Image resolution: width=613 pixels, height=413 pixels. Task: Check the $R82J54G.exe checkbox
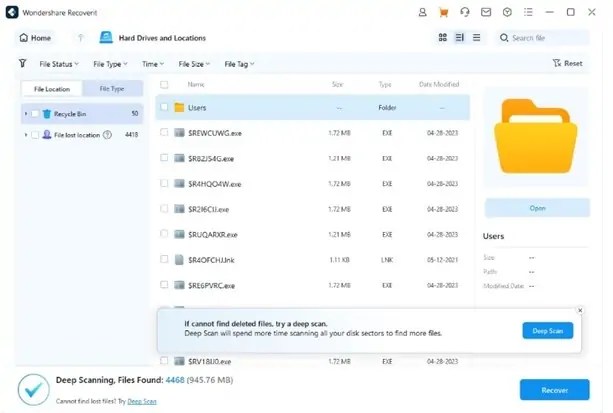pos(164,158)
